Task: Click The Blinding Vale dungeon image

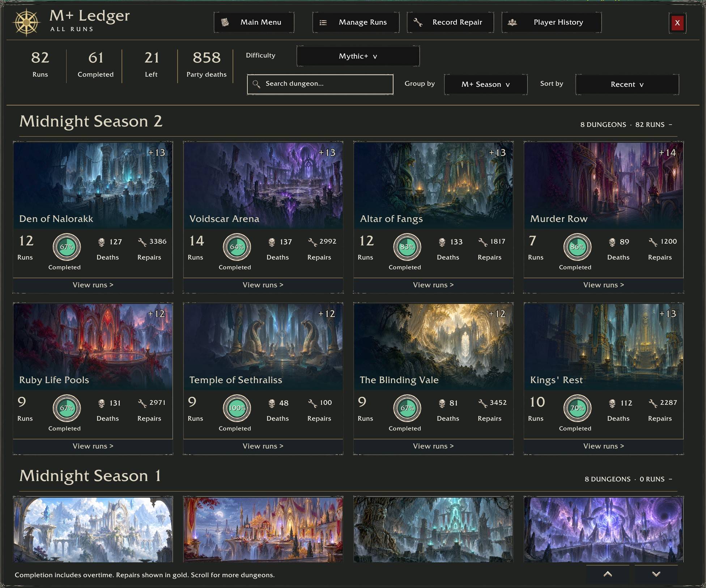Action: [x=433, y=347]
